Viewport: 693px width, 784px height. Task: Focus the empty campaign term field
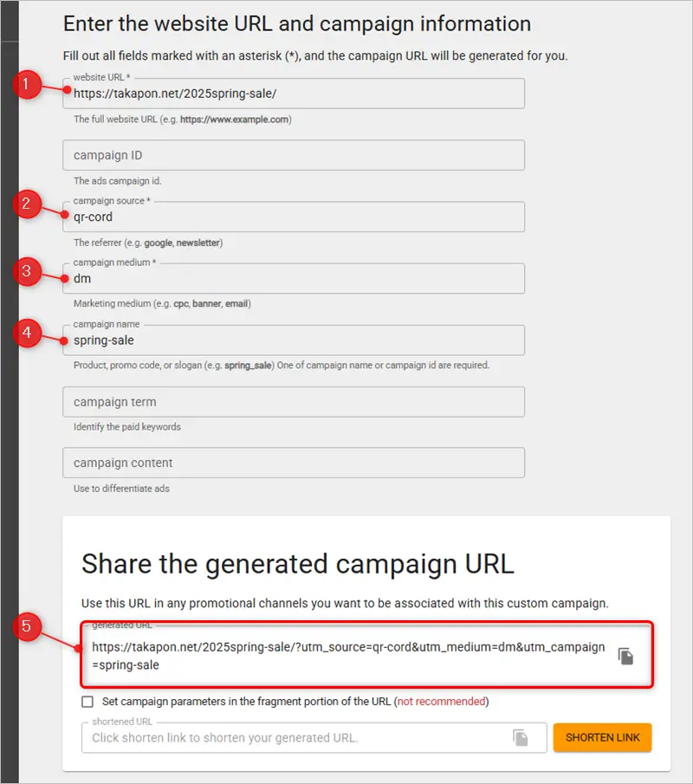coord(295,402)
